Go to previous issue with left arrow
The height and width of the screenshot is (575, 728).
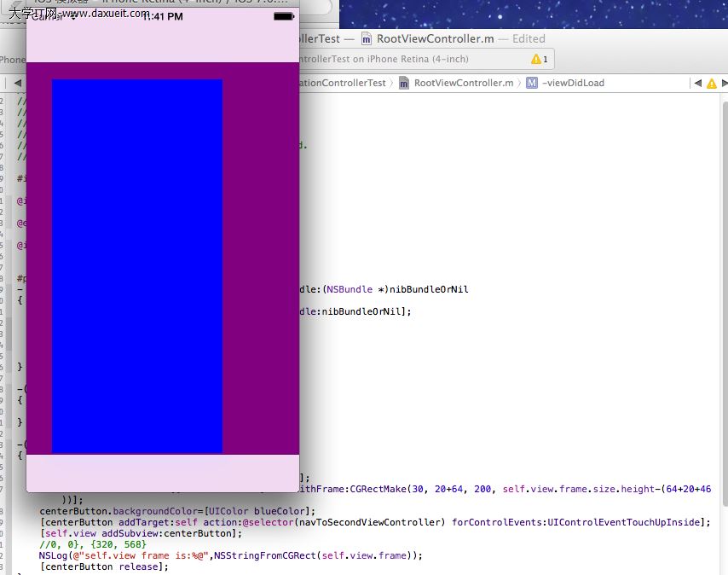697,83
